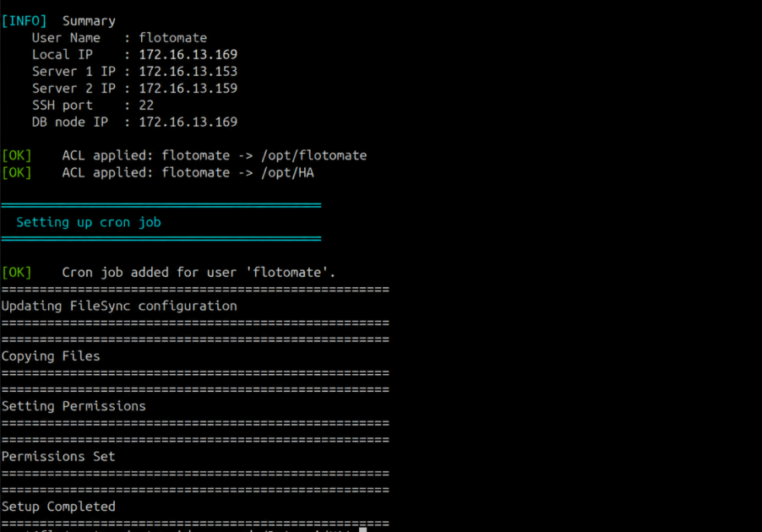Click the DB node IP value

click(x=188, y=122)
